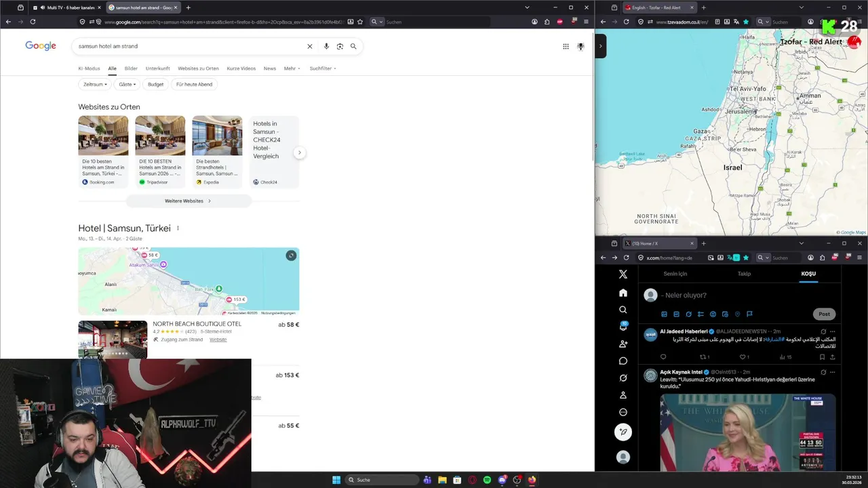Open Spotify from the Windows taskbar
Screen dimensions: 868x488
point(487,480)
